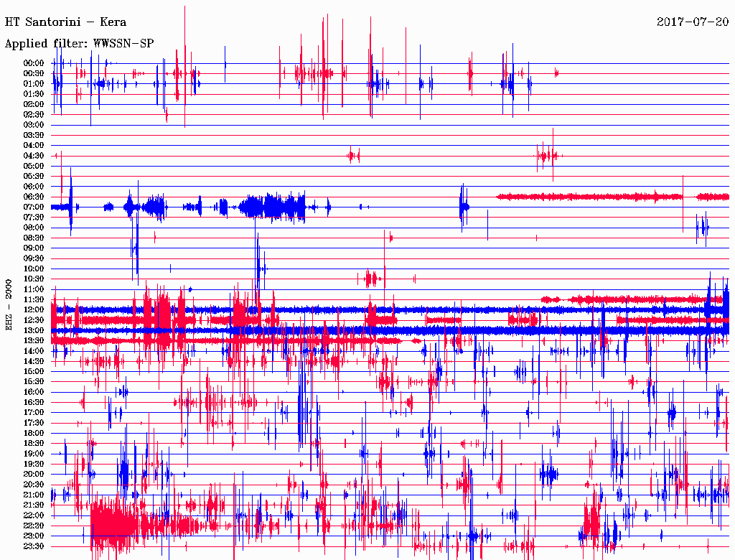Click the 17:30 time row label
The height and width of the screenshot is (560, 735).
[34, 423]
